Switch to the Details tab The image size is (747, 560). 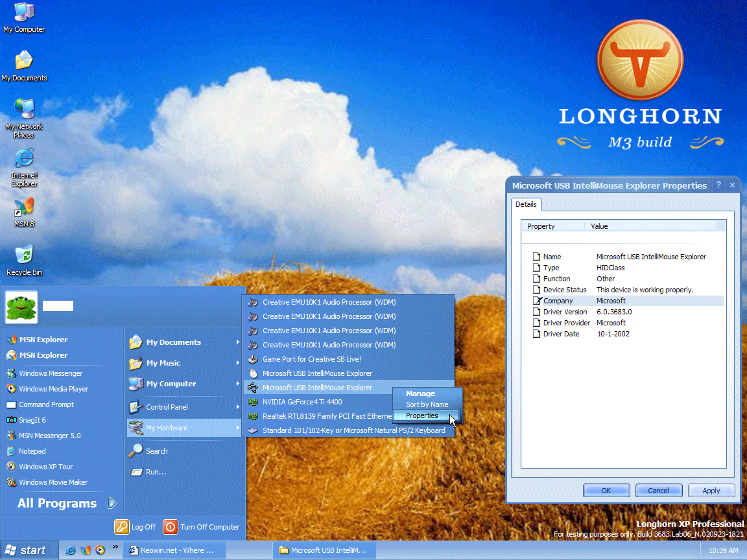(x=526, y=204)
